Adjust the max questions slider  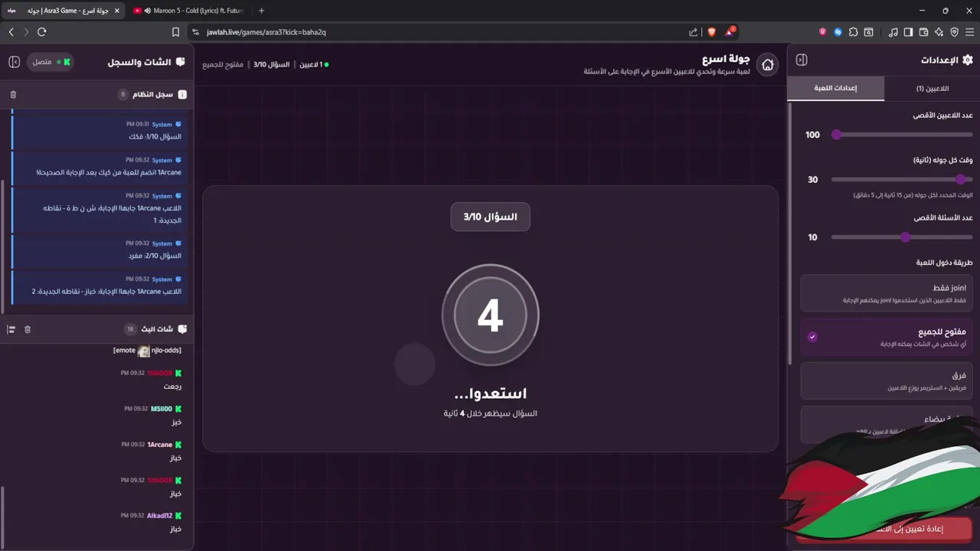903,237
